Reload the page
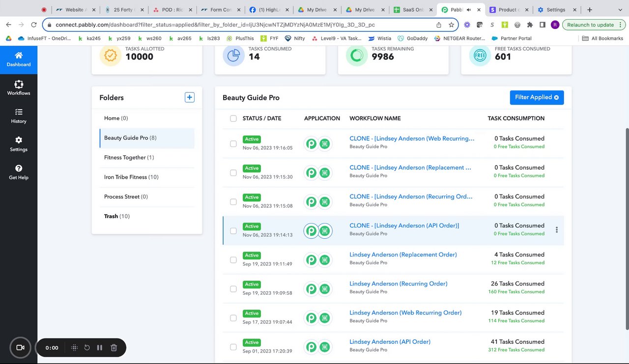Image resolution: width=629 pixels, height=364 pixels. coord(34,25)
